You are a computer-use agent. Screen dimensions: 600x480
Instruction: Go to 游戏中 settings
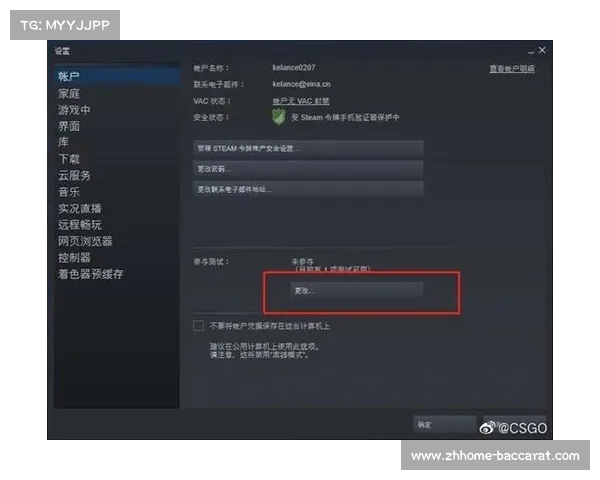click(74, 110)
